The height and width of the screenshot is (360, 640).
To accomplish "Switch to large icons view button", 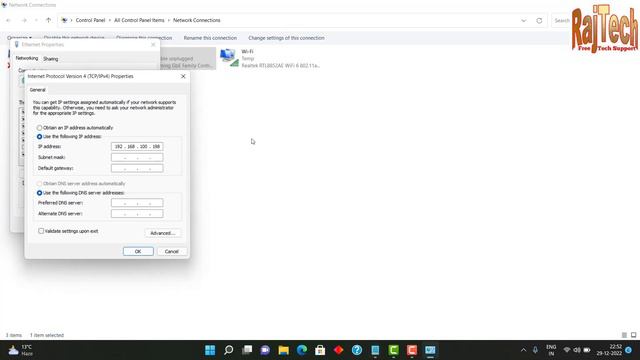I will click(x=633, y=335).
